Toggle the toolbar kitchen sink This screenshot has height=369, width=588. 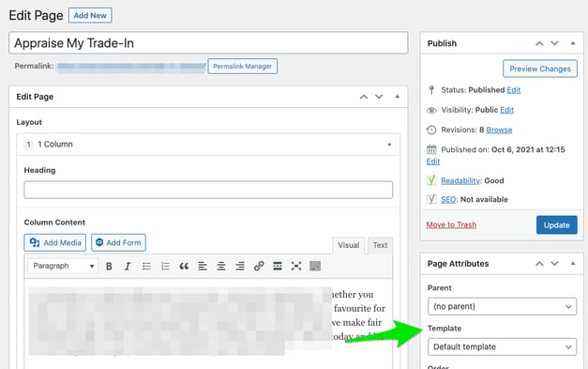[x=315, y=266]
